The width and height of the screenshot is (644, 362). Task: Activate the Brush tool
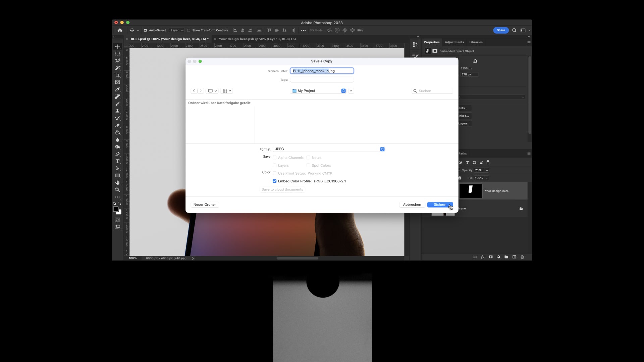coord(118,104)
